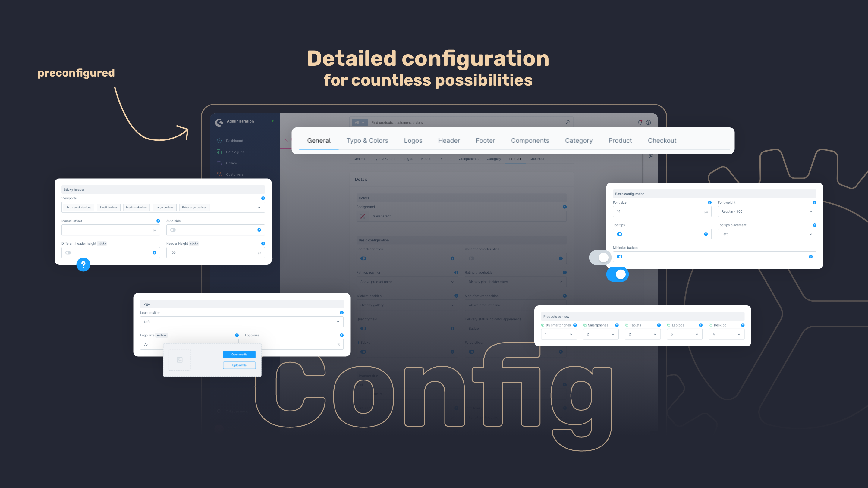Screen dimensions: 868x488
Task: Click the Upload file button
Action: [239, 365]
